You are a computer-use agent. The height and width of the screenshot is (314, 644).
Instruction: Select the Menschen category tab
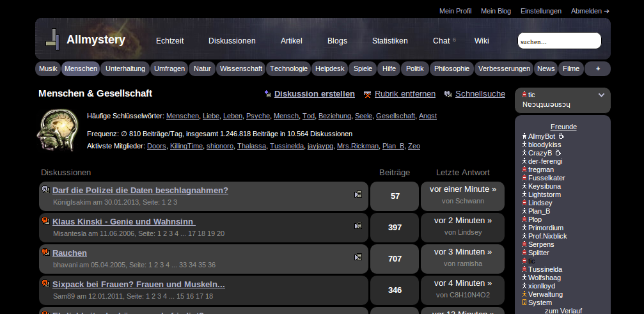[x=81, y=68]
